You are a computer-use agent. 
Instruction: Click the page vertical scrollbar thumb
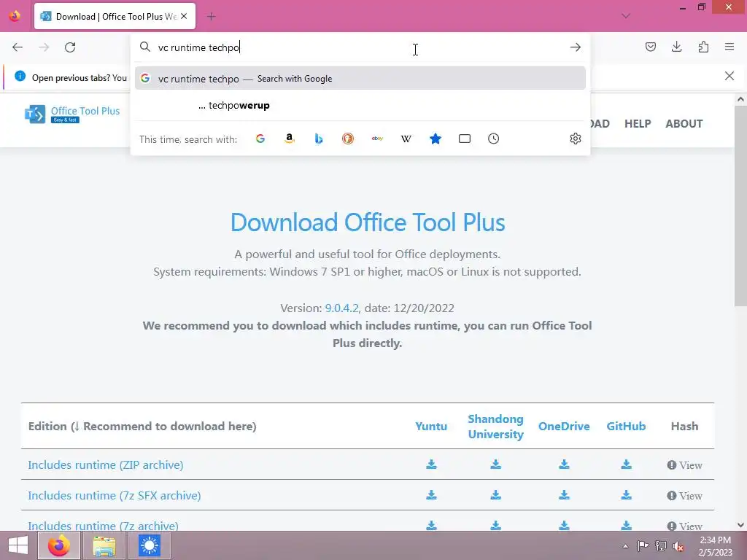740,206
